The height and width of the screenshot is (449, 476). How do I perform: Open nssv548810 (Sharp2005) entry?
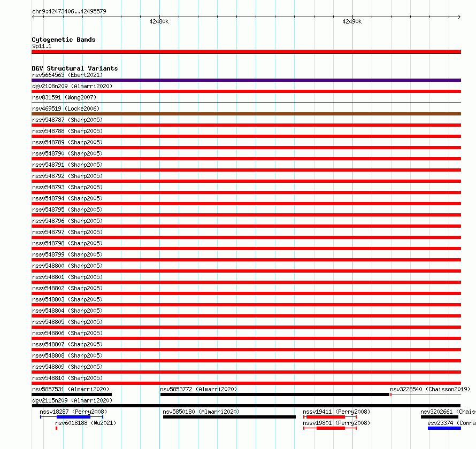pyautogui.click(x=67, y=378)
